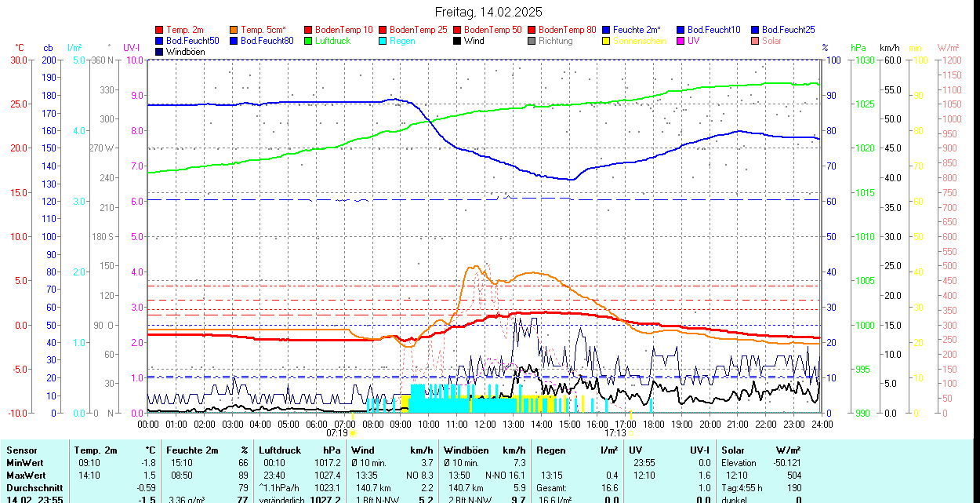
Task: Click the red Temp. 2m legend swatch
Action: coord(160,30)
